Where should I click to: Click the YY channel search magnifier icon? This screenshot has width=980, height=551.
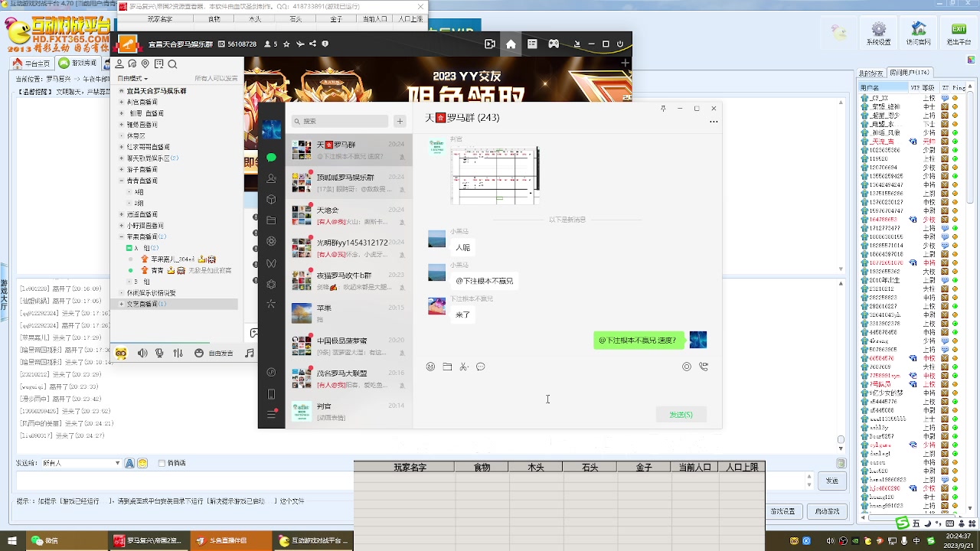coord(173,64)
